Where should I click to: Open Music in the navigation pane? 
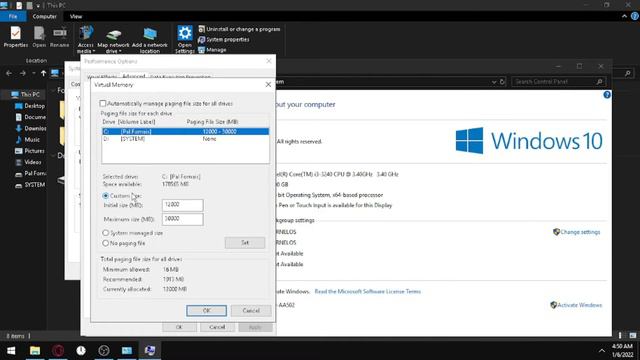tap(27, 140)
